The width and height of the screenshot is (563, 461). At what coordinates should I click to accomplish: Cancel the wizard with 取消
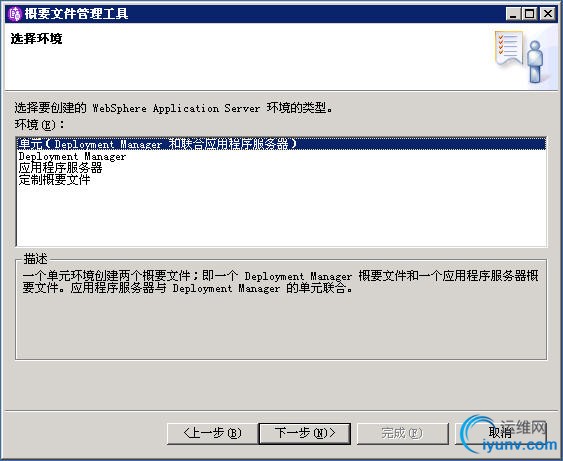pos(501,433)
